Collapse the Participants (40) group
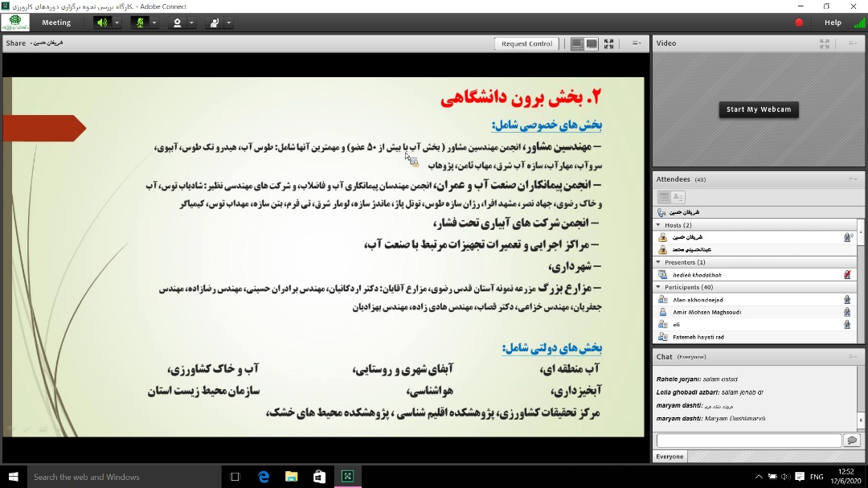The height and width of the screenshot is (488, 868). pos(658,287)
